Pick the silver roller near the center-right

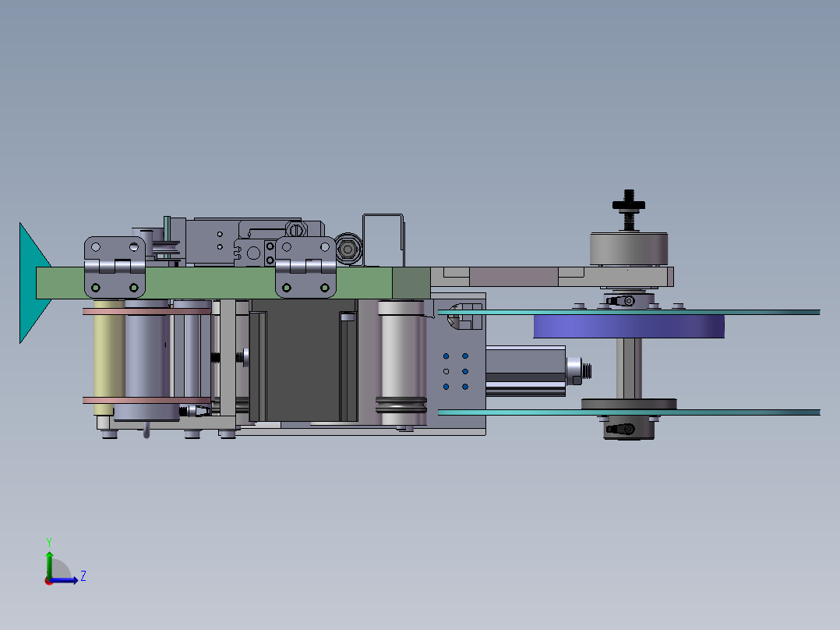[x=402, y=363]
